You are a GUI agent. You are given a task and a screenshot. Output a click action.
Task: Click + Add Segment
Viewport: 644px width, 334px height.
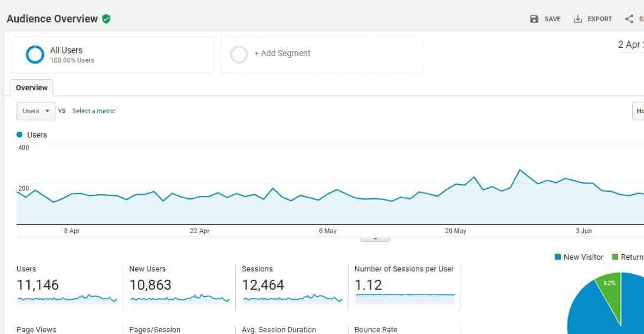pos(282,54)
